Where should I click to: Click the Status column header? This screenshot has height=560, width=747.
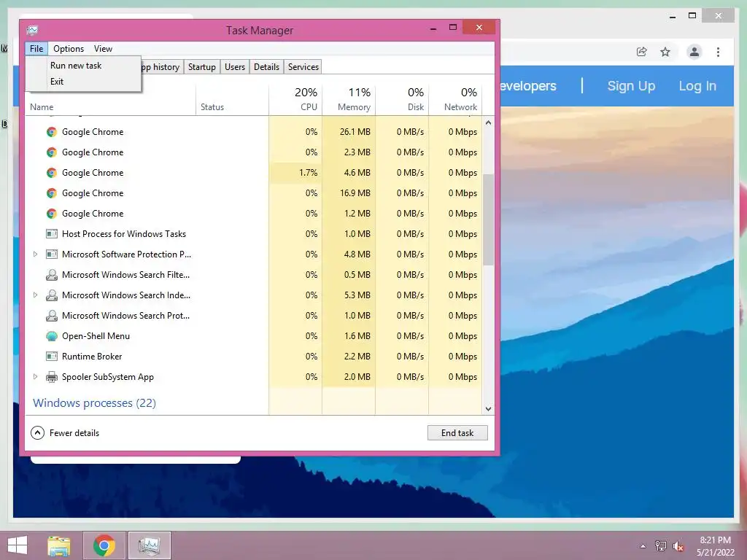[x=233, y=99]
